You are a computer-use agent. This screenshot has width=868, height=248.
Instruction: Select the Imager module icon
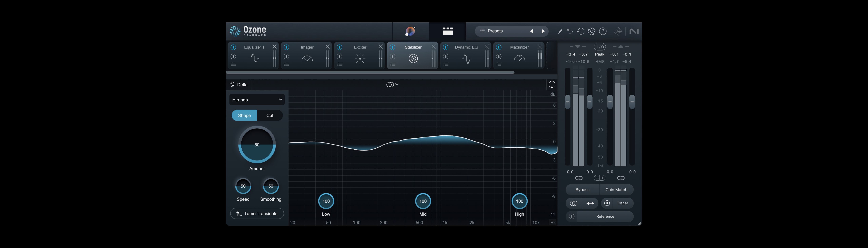click(x=307, y=59)
